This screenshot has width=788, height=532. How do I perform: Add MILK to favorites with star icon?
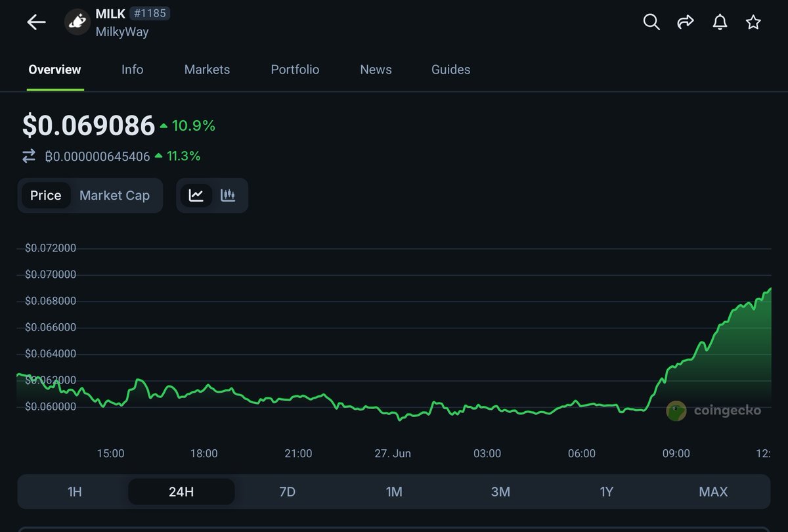tap(753, 22)
